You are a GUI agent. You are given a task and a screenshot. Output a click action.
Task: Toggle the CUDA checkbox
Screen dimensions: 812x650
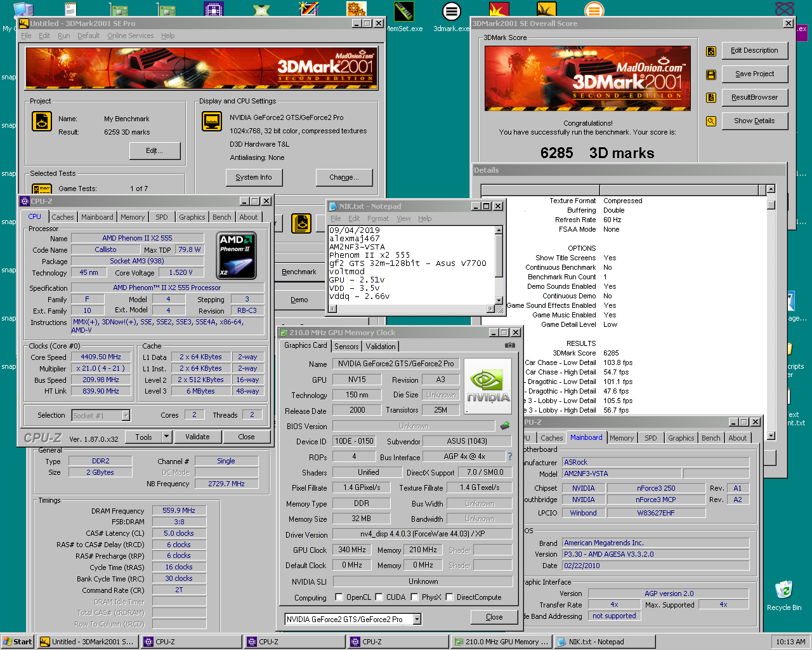pyautogui.click(x=379, y=597)
